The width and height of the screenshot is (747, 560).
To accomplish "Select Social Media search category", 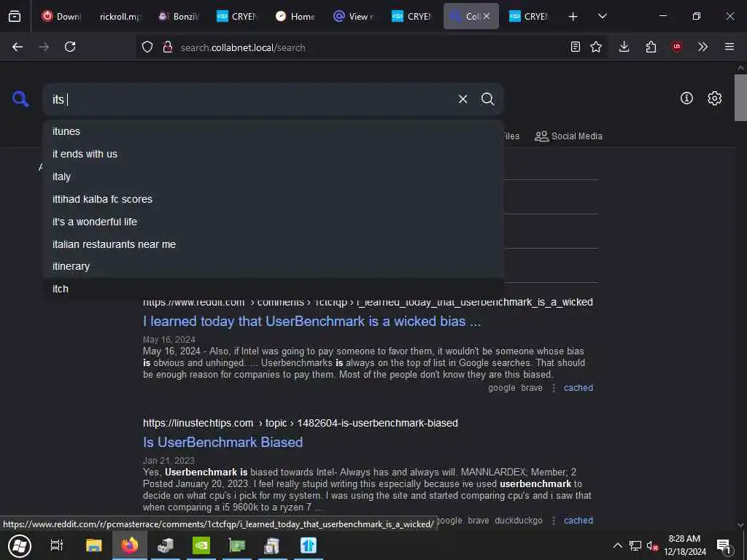I will pos(568,136).
